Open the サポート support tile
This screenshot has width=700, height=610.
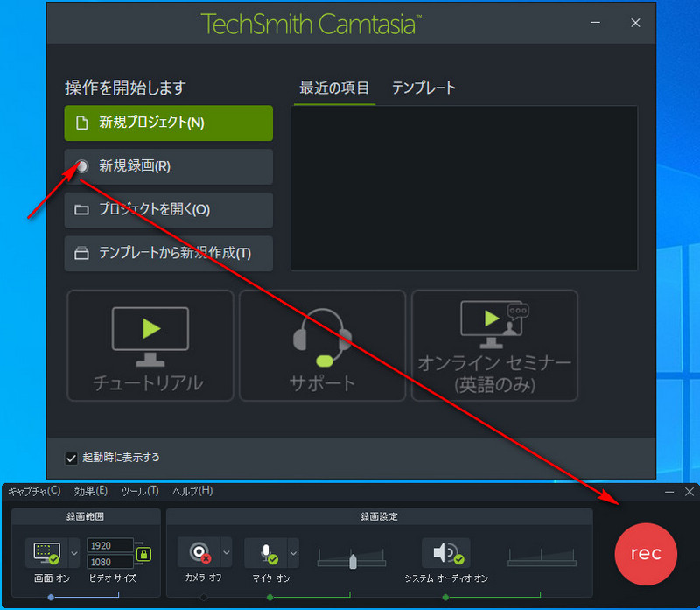coord(322,345)
